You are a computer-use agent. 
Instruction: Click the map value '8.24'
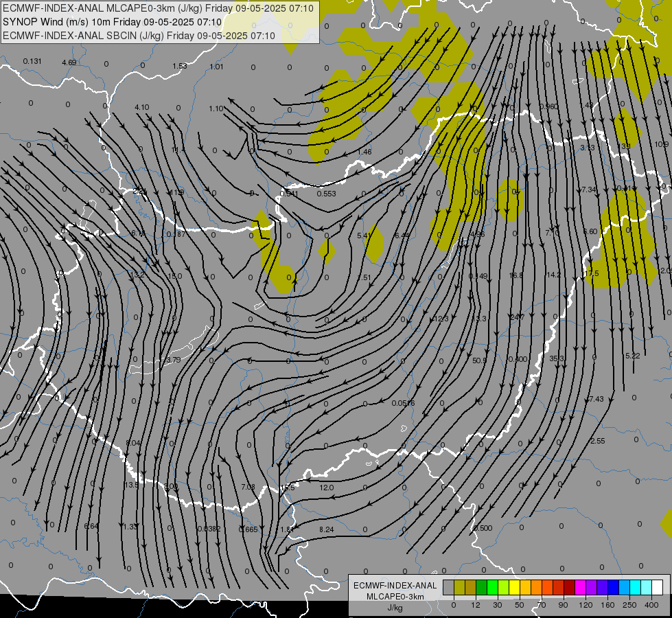tap(327, 529)
